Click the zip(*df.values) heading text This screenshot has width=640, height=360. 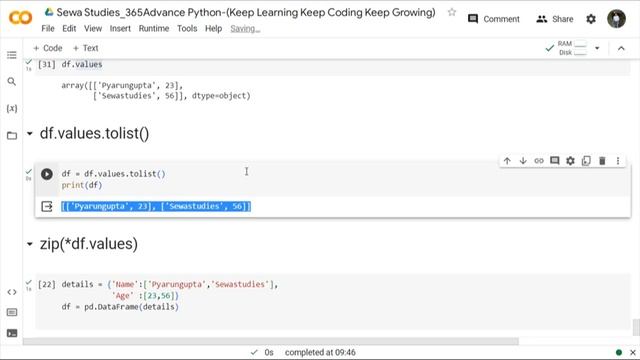89,244
